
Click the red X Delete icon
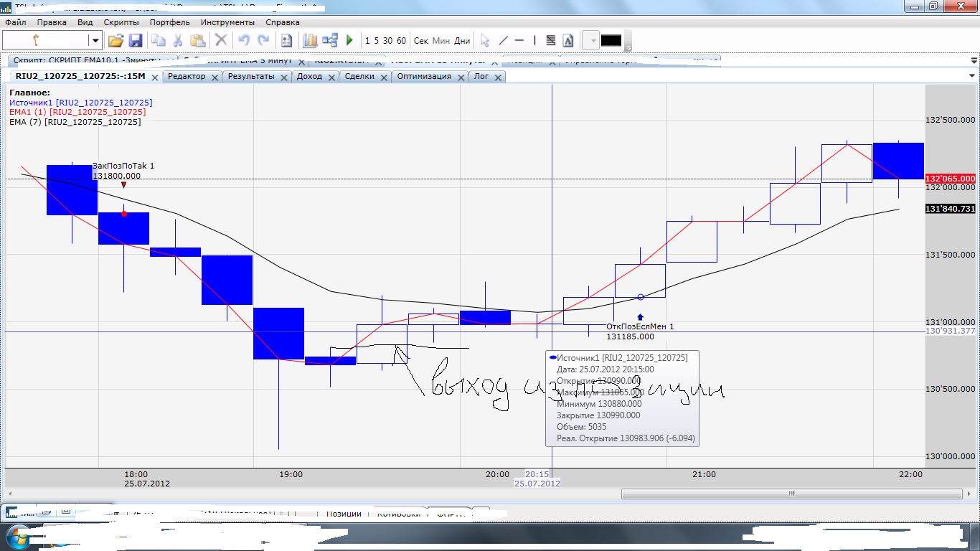coord(221,41)
